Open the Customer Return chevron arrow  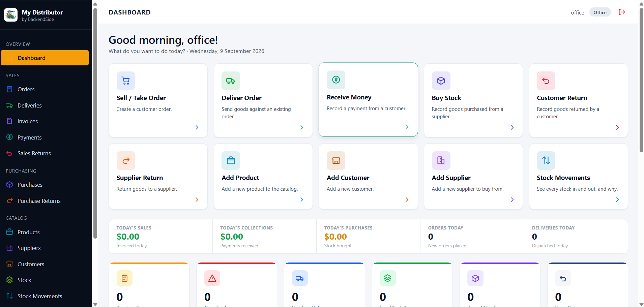pos(617,127)
